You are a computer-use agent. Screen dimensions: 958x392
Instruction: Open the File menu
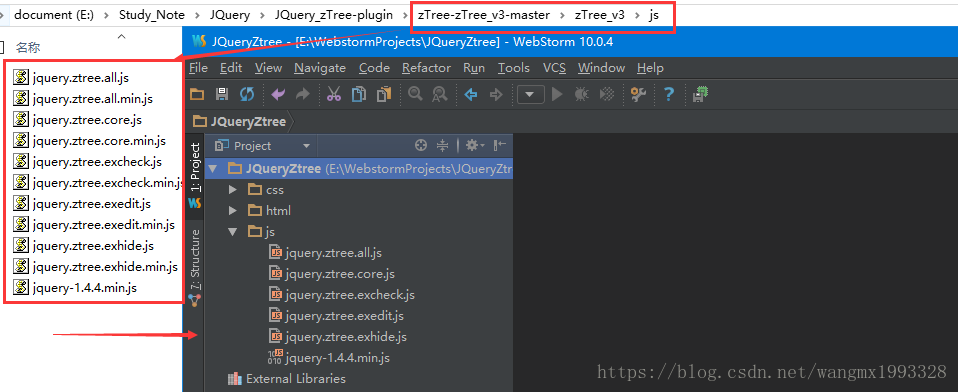[198, 68]
